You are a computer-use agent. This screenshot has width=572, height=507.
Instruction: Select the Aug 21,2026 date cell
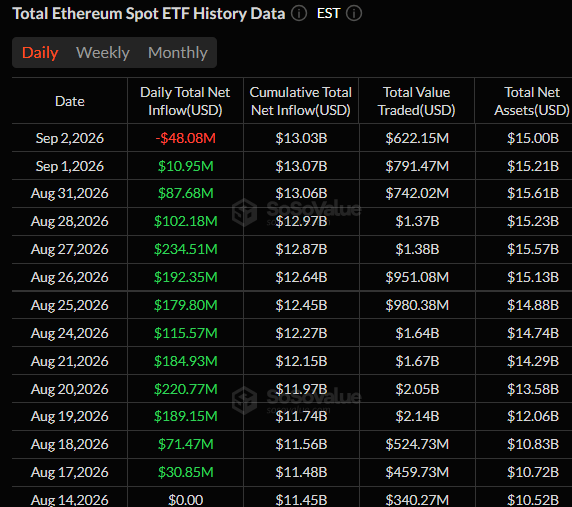coord(70,361)
